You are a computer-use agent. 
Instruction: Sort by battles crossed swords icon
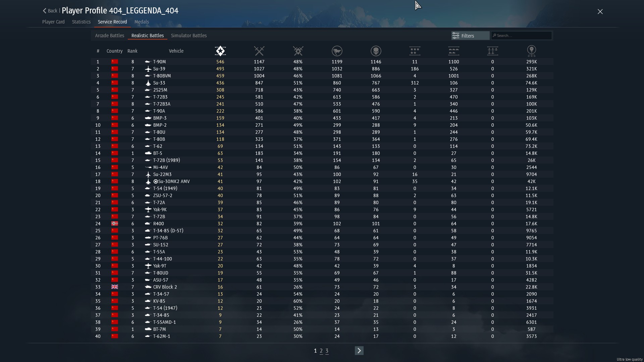coord(259,51)
